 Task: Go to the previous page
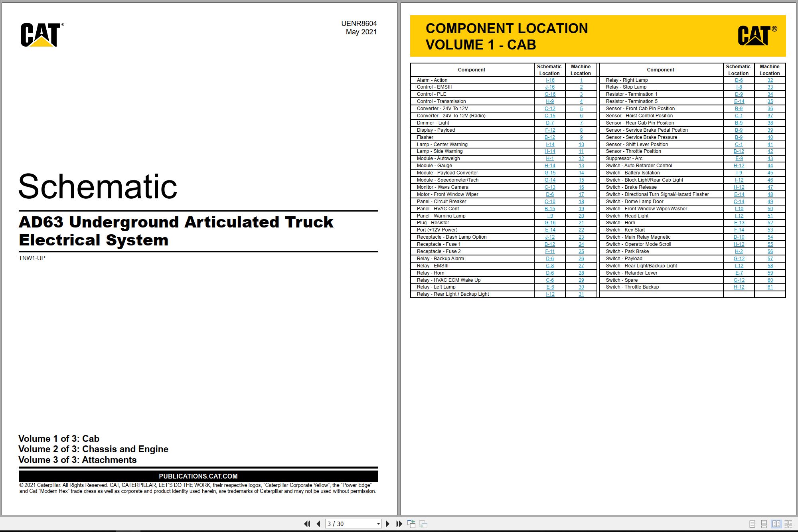pos(318,524)
